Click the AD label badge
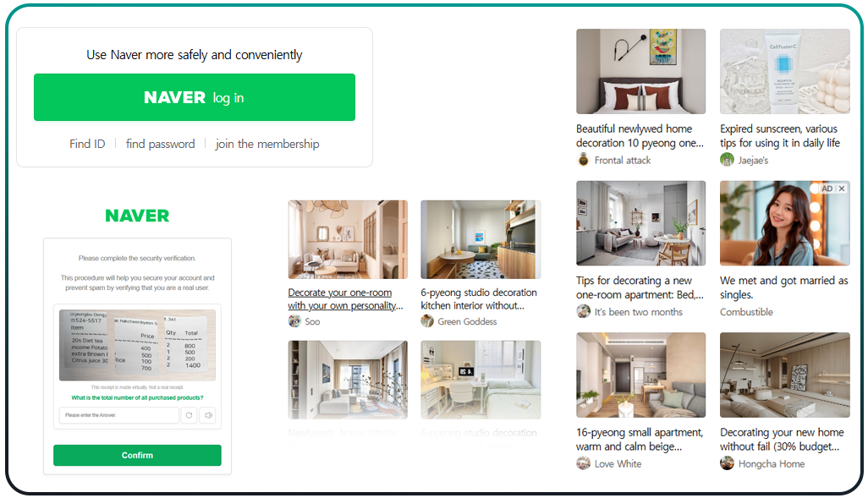This screenshot has height=498, width=868. (827, 189)
